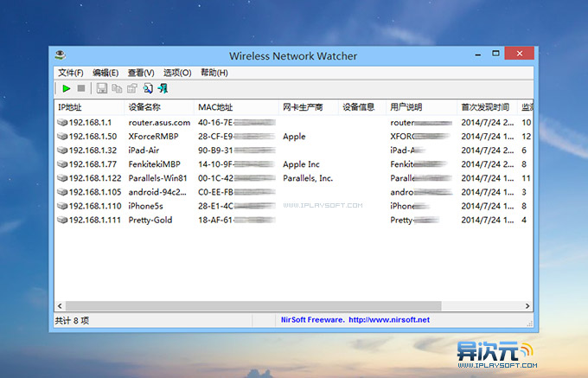
Task: Minimize the Wireless Network Watcher window
Action: click(x=477, y=54)
